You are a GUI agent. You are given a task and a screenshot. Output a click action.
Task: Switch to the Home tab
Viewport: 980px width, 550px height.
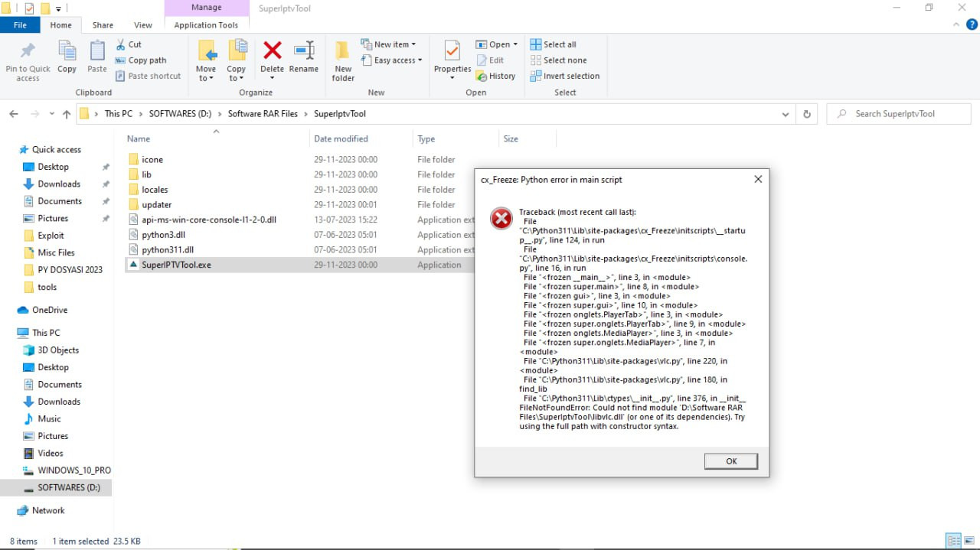(61, 25)
